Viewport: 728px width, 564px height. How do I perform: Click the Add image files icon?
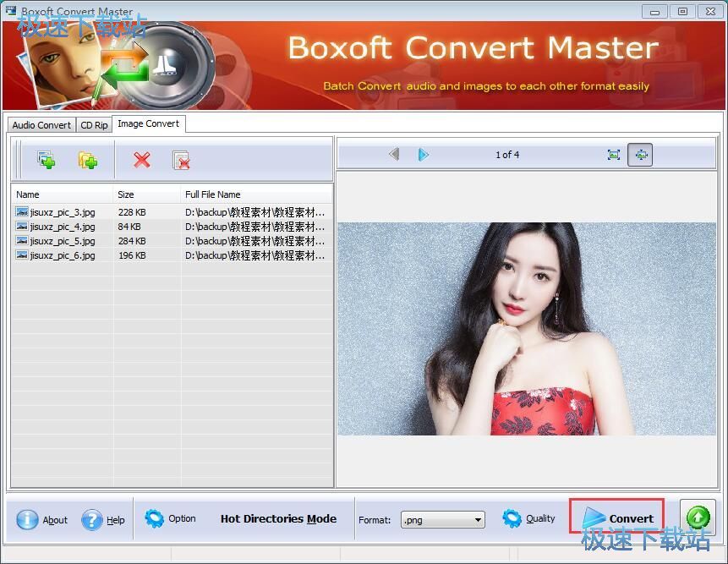pyautogui.click(x=46, y=160)
